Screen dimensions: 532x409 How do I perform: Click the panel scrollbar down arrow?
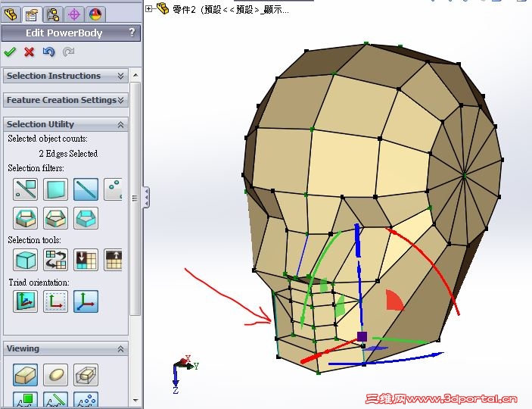point(135,401)
